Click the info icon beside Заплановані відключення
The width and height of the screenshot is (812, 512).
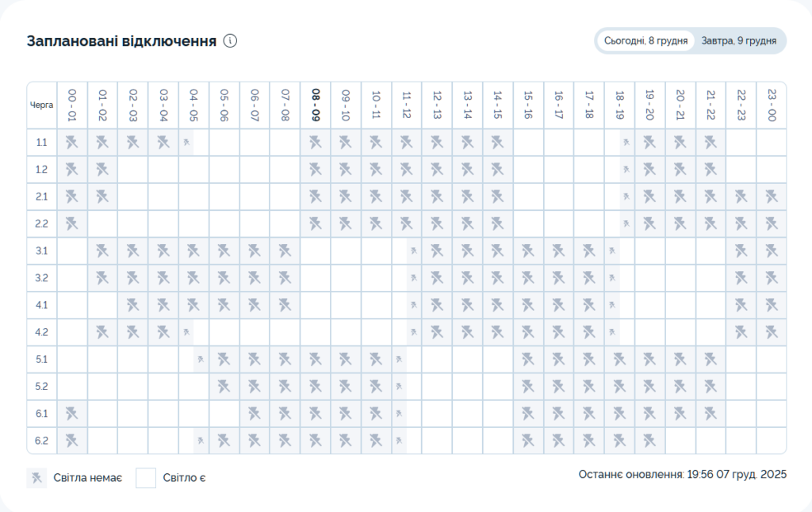(231, 41)
